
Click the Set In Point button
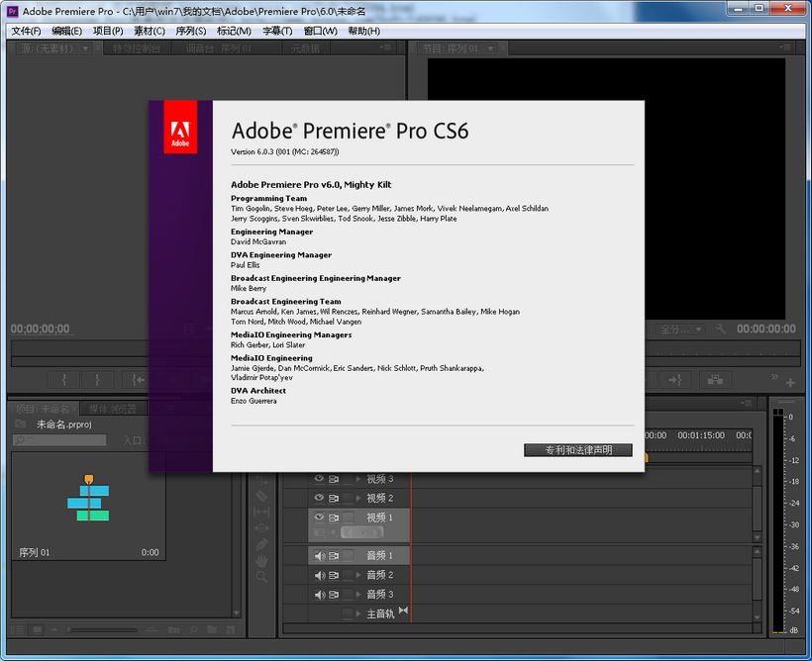pos(64,379)
